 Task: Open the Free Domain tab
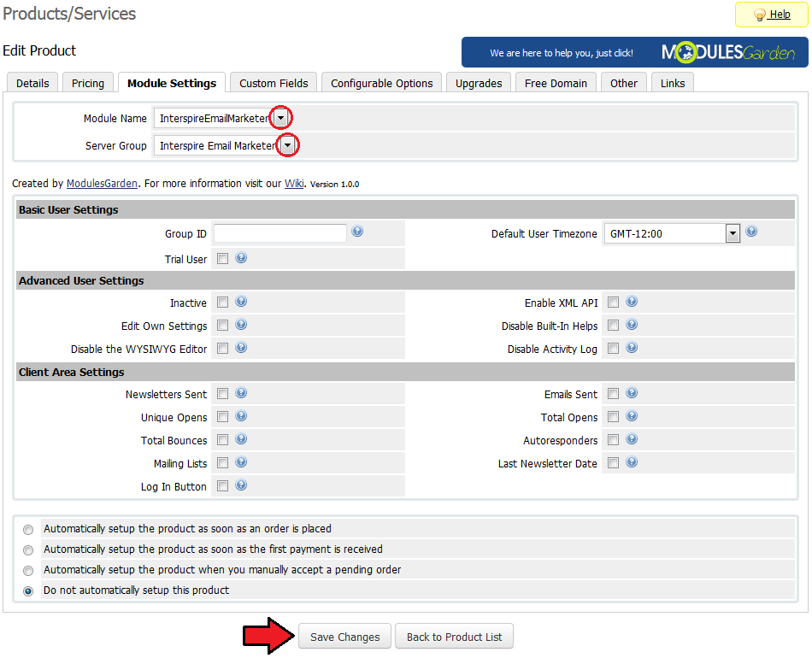(556, 83)
